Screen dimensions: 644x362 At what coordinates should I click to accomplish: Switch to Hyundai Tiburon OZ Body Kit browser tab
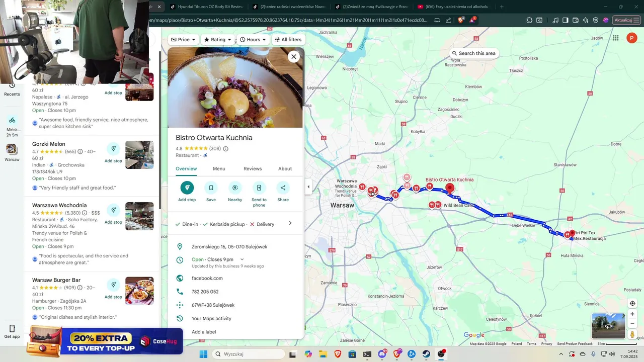pos(206,7)
